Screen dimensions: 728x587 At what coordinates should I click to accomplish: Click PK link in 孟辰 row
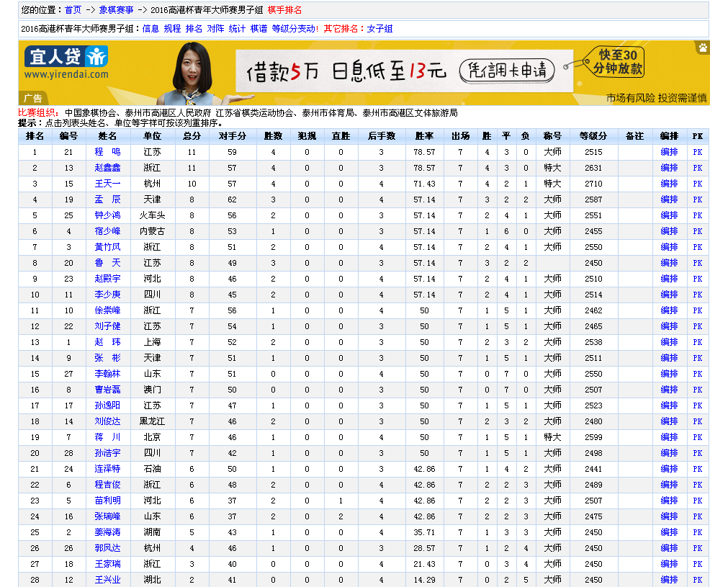(697, 200)
